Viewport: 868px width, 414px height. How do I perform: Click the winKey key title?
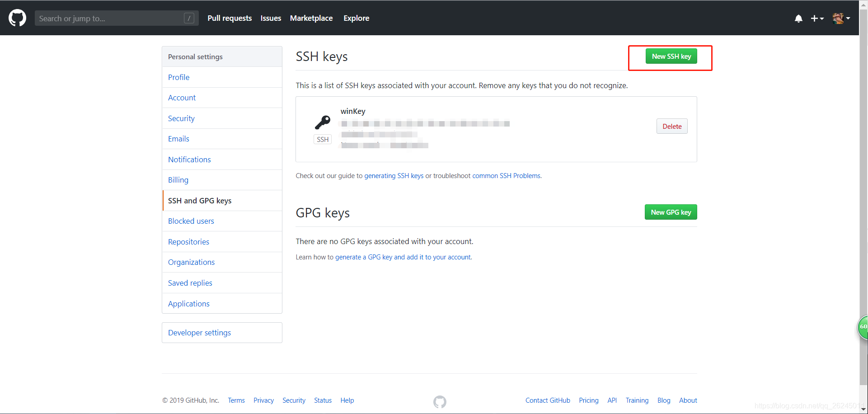click(x=353, y=111)
